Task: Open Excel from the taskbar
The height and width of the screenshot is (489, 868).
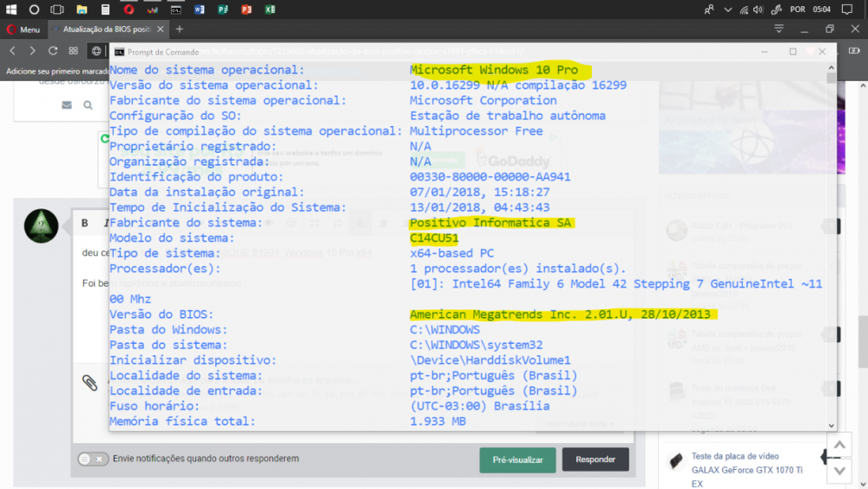Action: 270,10
